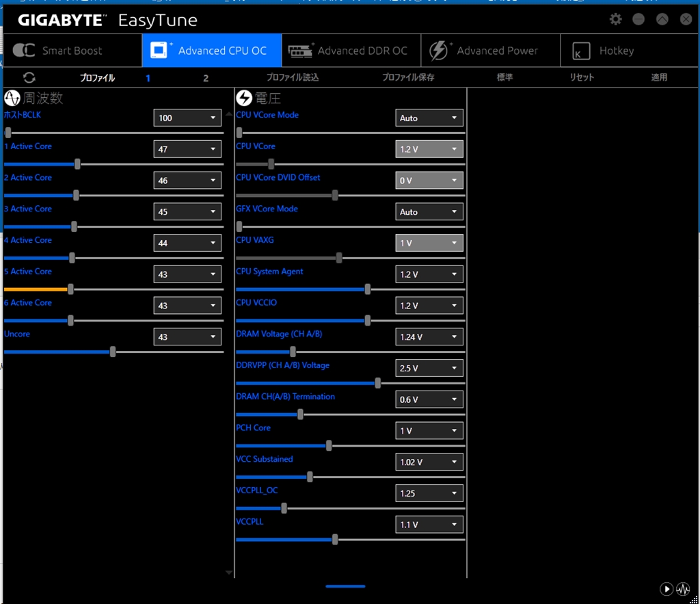
Task: Click the Advanced DDR OC memory icon
Action: tap(301, 51)
